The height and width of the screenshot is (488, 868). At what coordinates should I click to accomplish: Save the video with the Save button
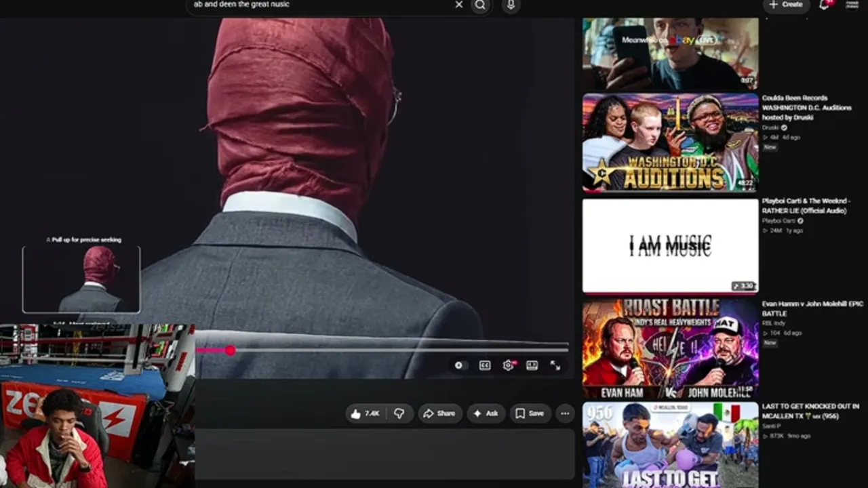click(530, 413)
